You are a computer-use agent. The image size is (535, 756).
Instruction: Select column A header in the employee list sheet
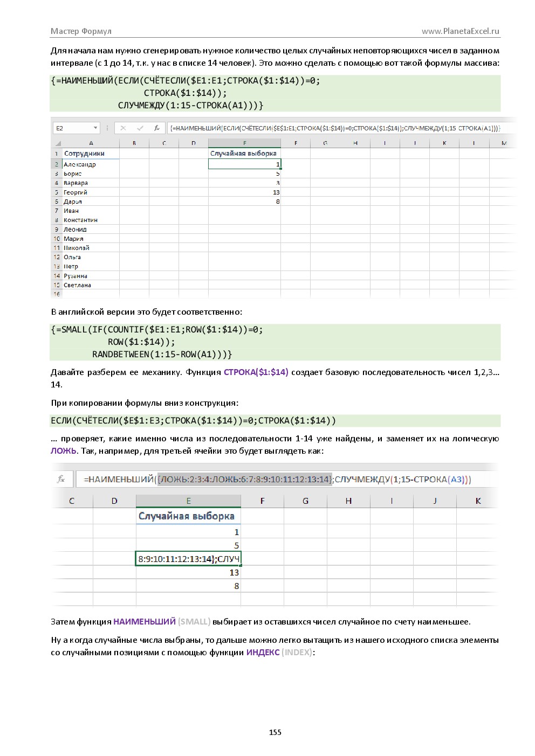[91, 143]
